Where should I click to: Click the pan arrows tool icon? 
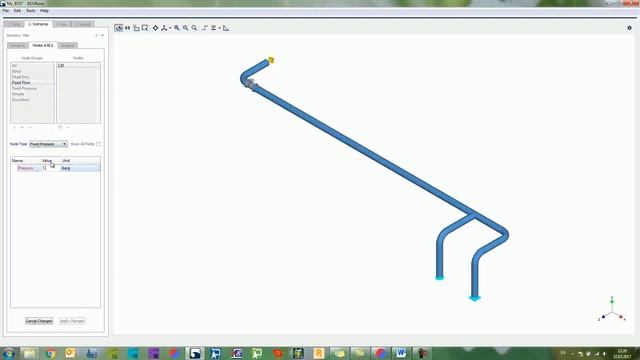[127, 28]
